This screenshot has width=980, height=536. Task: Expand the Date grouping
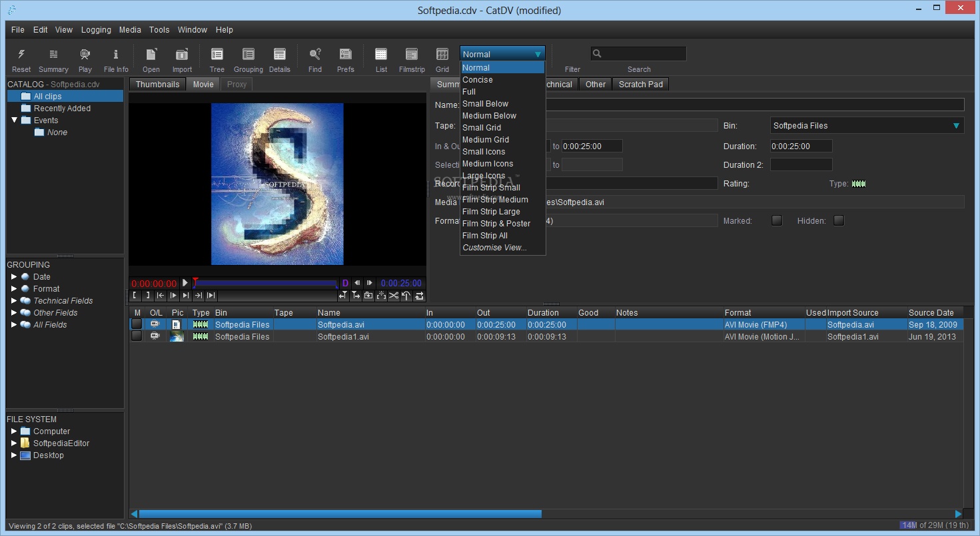[x=14, y=277]
